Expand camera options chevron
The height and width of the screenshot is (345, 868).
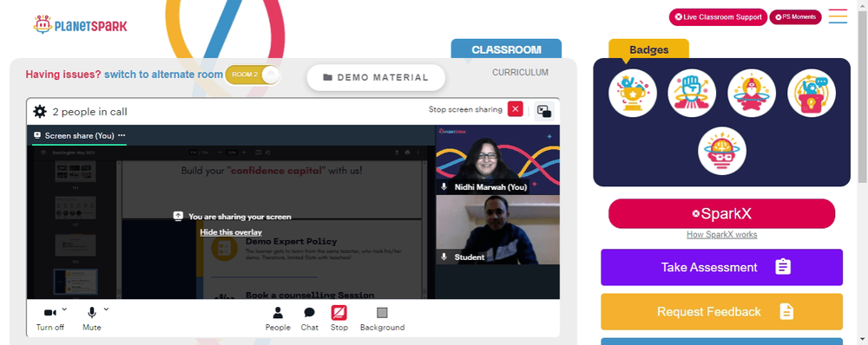(64, 309)
